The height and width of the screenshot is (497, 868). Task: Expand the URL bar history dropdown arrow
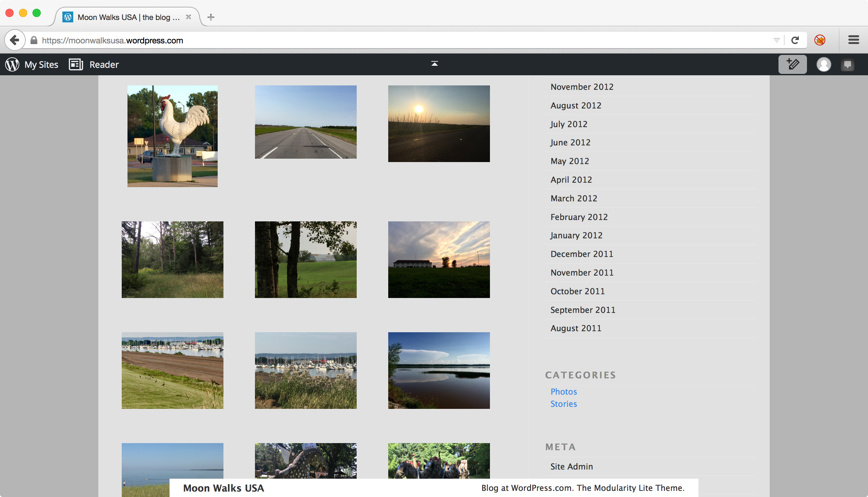(776, 40)
